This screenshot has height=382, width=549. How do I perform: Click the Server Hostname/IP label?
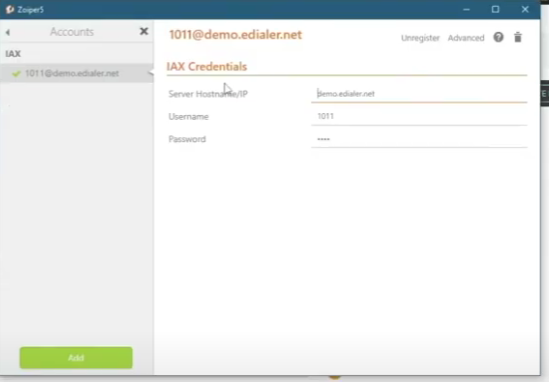[208, 94]
